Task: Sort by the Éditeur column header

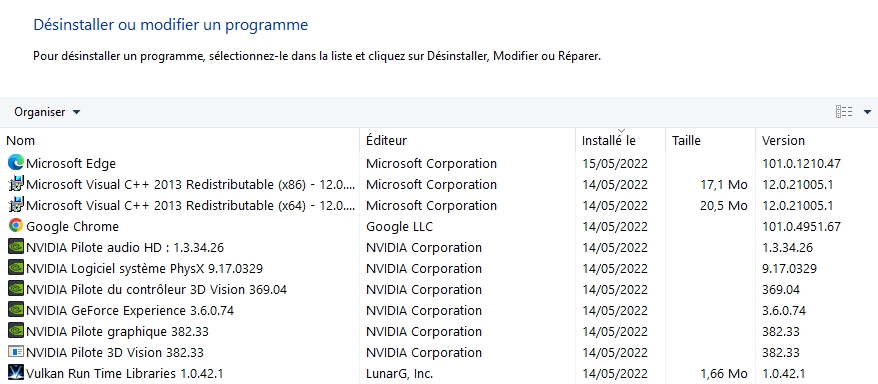Action: point(468,140)
